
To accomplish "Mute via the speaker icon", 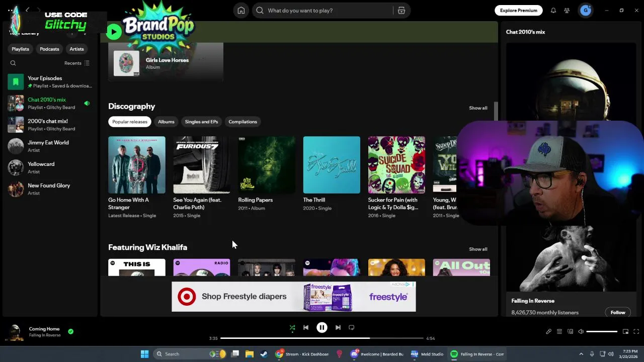I will coord(581,332).
